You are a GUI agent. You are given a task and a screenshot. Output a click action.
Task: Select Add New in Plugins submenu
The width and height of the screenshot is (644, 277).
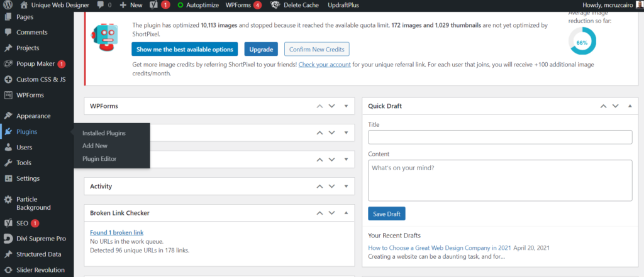click(x=95, y=146)
